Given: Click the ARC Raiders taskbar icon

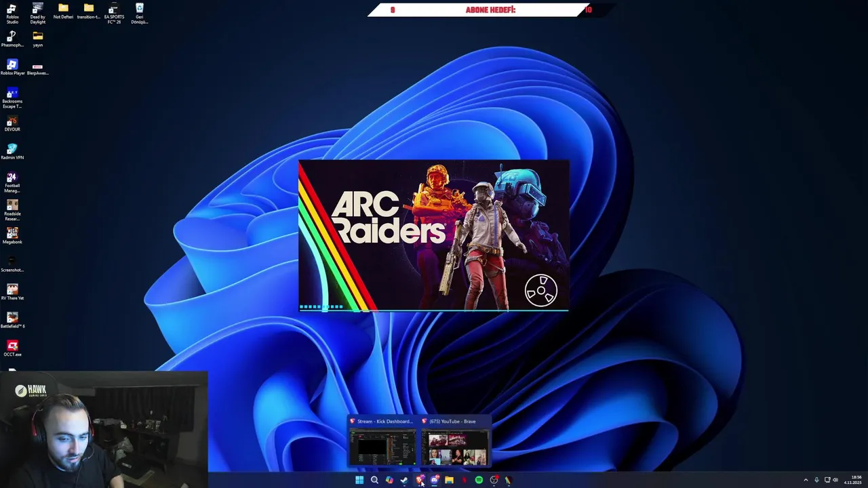Looking at the screenshot, I should tap(508, 480).
